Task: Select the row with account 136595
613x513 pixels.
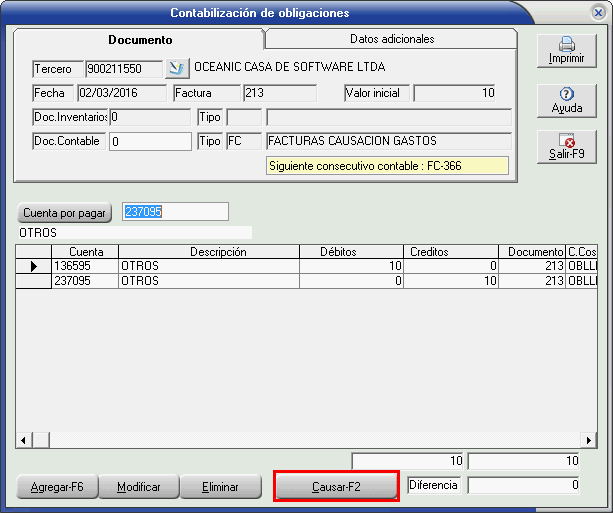Action: 84,266
